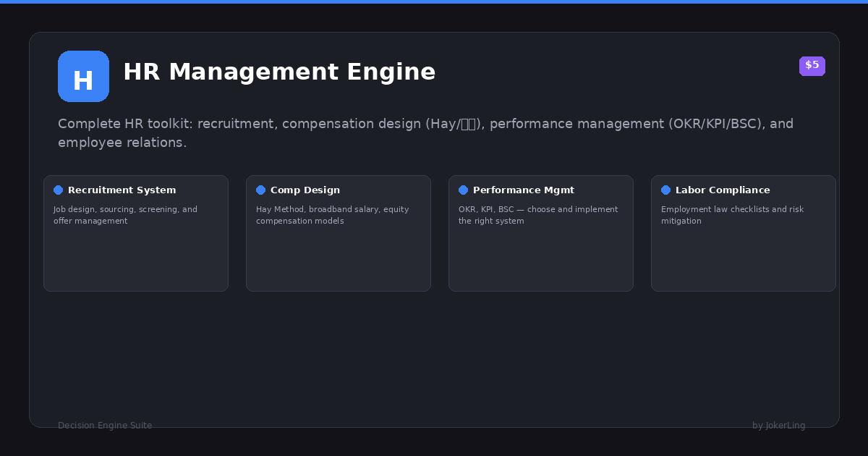Click the HR Management Engine title
Image resolution: width=868 pixels, height=456 pixels.
coord(279,72)
